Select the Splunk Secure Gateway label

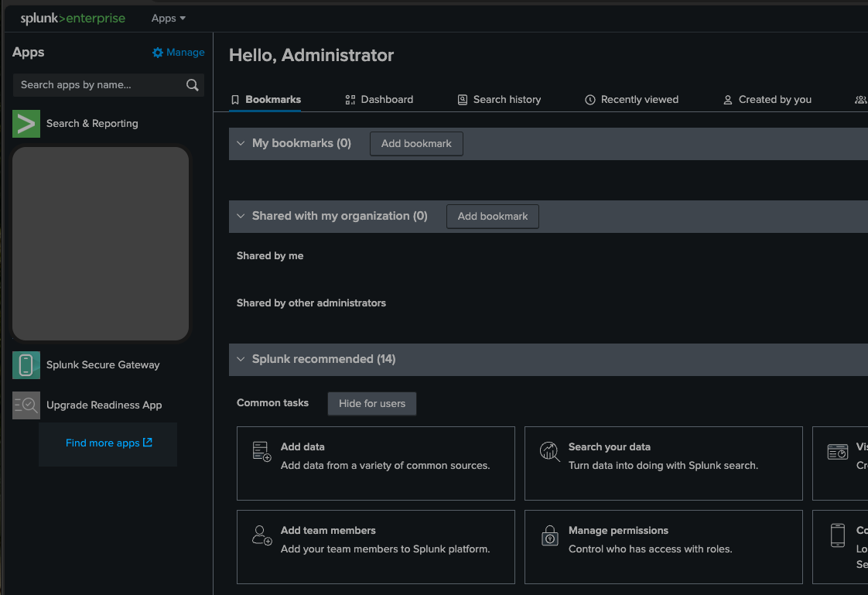click(103, 364)
